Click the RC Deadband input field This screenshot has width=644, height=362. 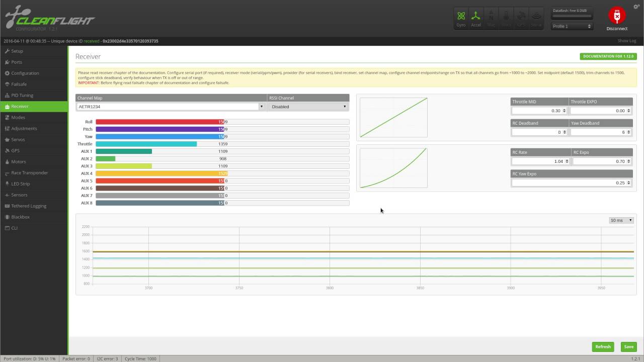540,132
